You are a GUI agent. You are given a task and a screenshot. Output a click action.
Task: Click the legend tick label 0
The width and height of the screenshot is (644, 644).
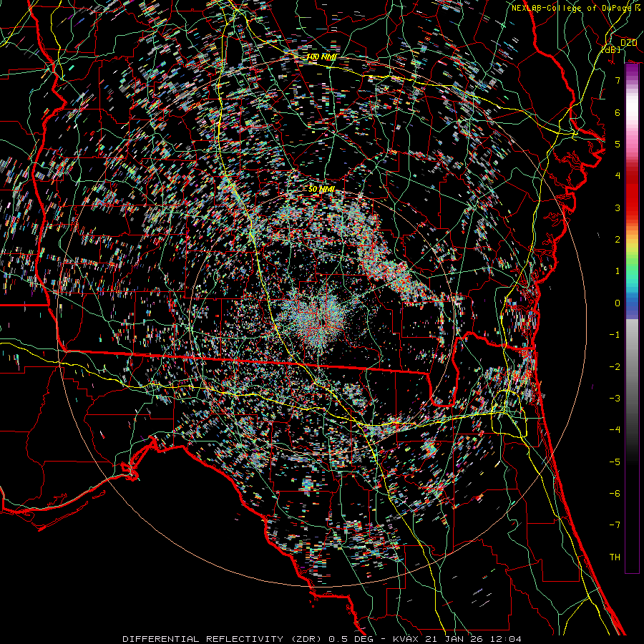pos(618,303)
